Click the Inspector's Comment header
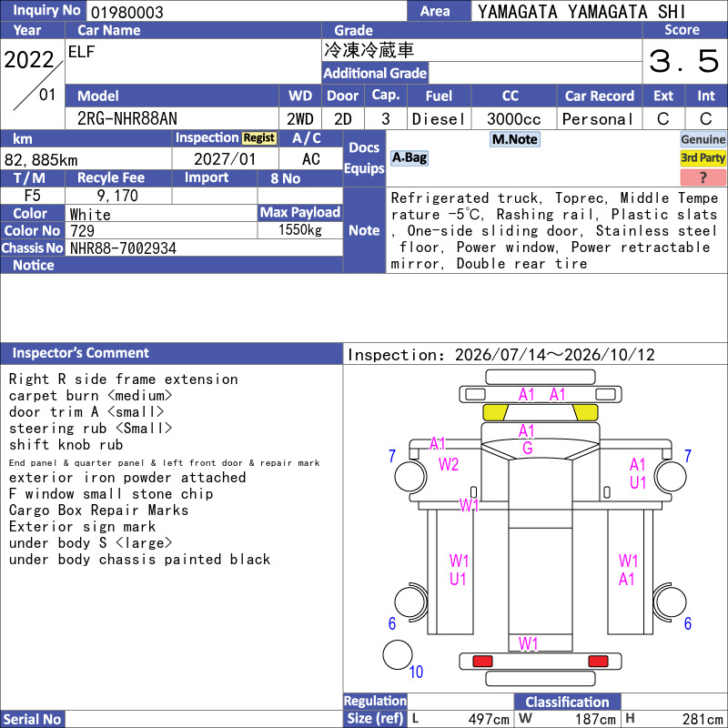 coord(171,353)
